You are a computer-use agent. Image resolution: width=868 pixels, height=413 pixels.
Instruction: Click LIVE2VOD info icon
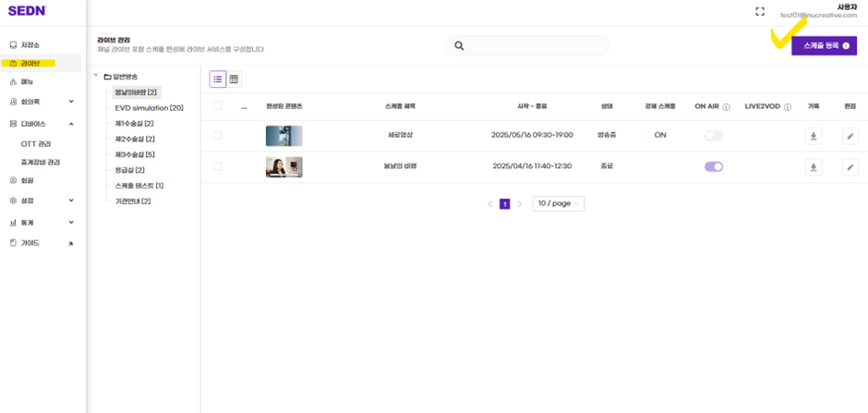pos(787,107)
